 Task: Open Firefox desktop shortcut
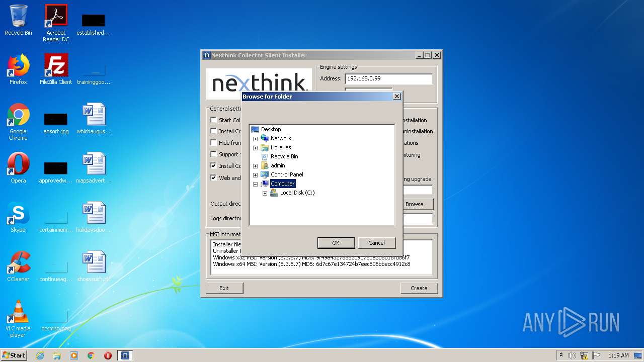[x=18, y=69]
